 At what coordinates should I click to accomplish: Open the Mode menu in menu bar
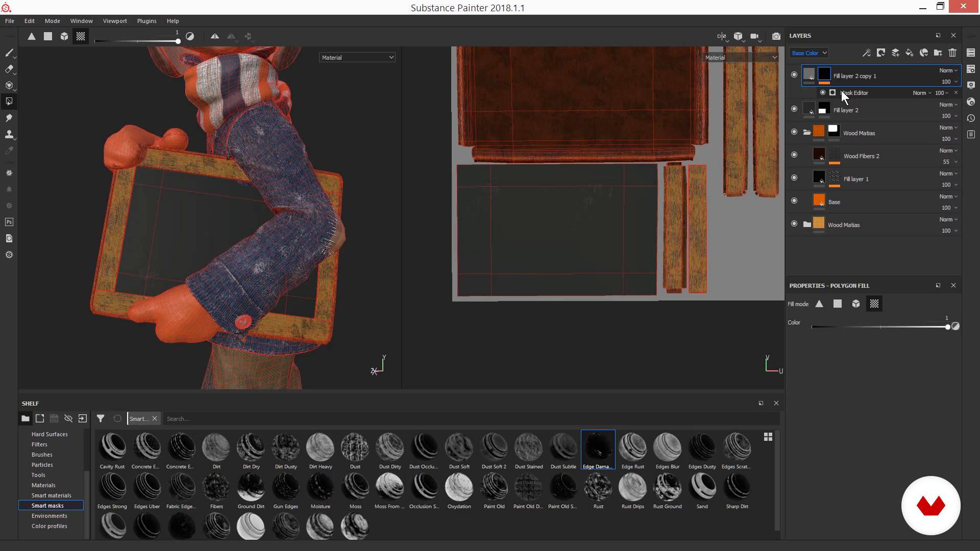pyautogui.click(x=53, y=21)
